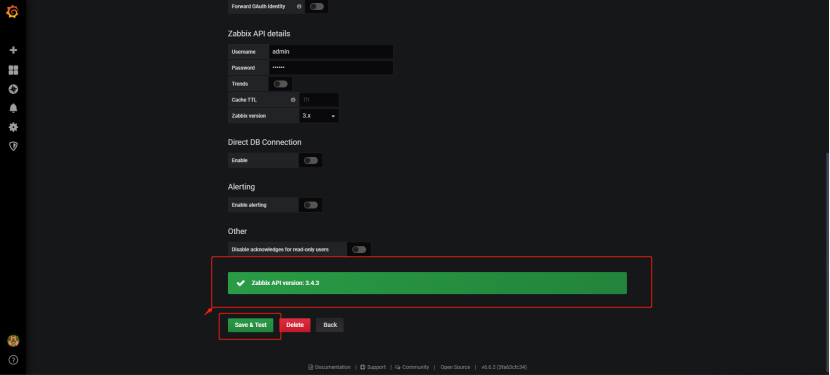Open the Zabbix version dropdown
Image resolution: width=830 pixels, height=375 pixels.
pyautogui.click(x=319, y=115)
